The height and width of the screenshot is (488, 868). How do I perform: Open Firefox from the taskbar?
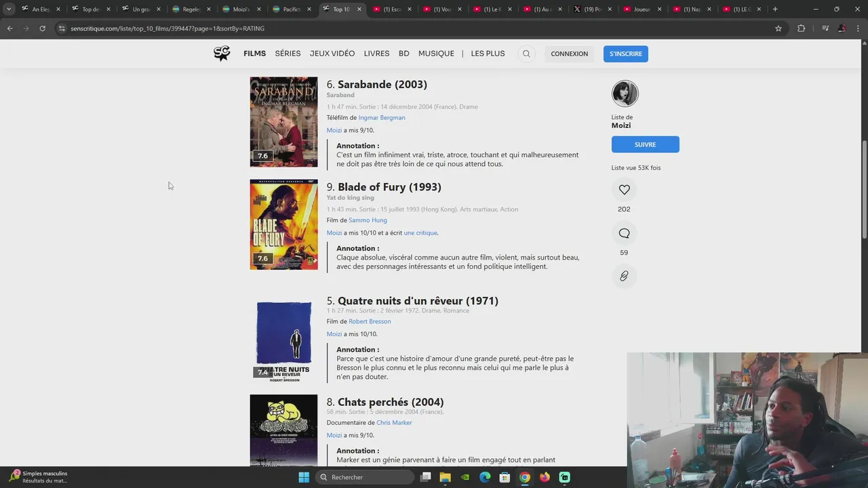(x=545, y=477)
